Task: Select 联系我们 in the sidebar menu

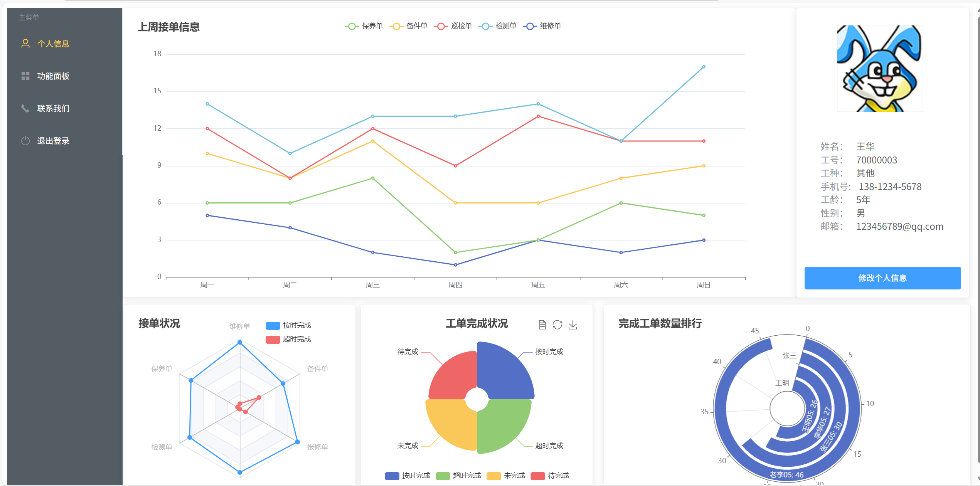Action: pos(53,108)
